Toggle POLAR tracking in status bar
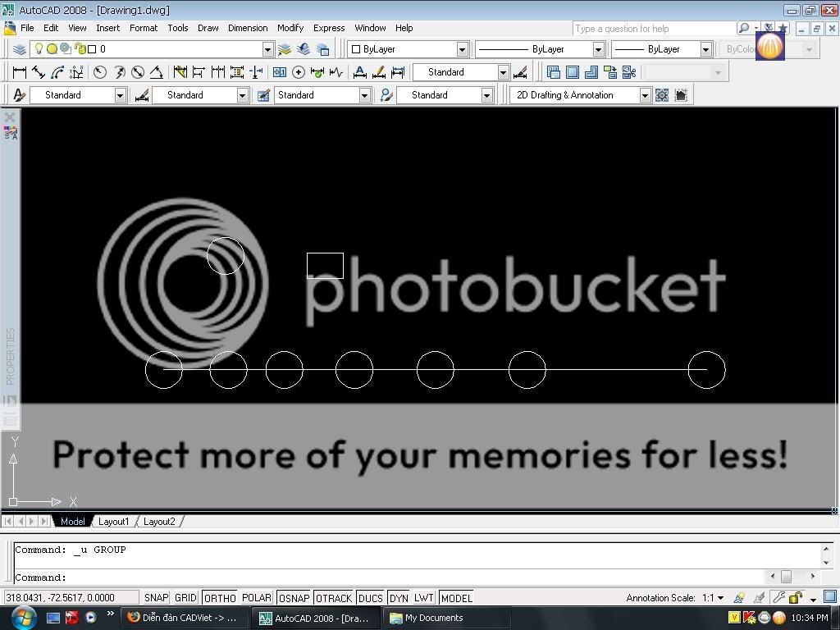 (x=257, y=597)
